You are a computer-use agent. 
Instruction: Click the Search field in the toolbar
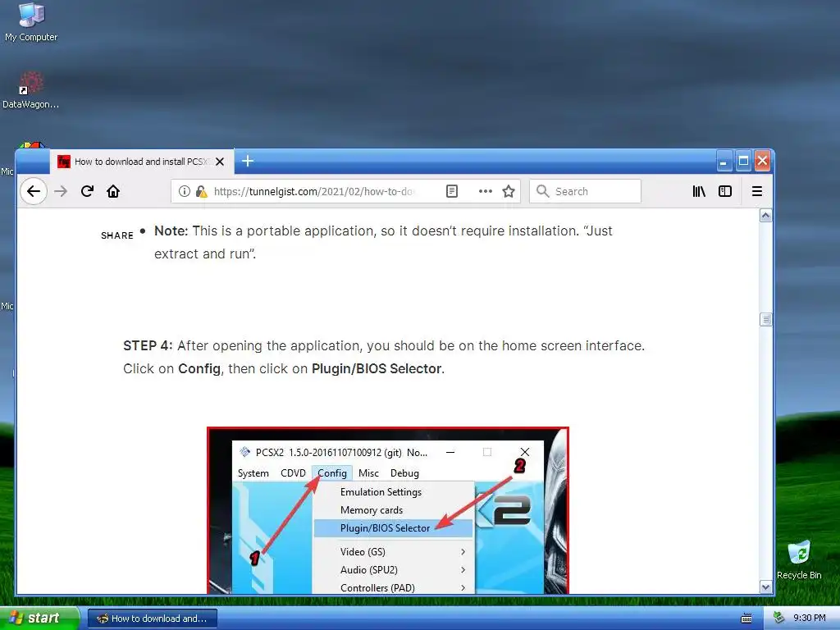click(x=585, y=191)
